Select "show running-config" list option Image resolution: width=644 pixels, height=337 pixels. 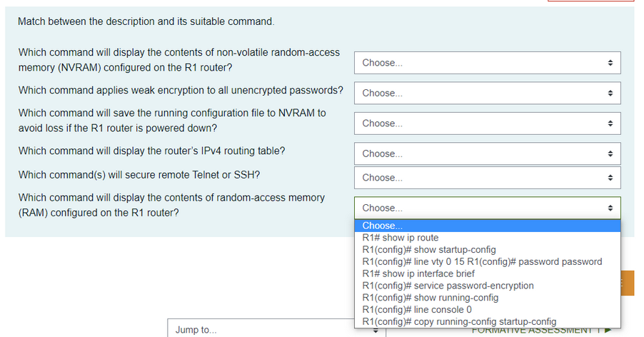pyautogui.click(x=430, y=298)
